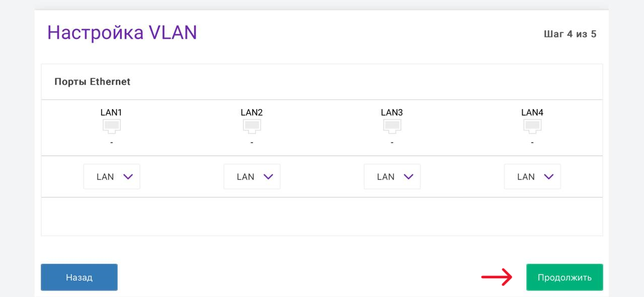The height and width of the screenshot is (297, 644).
Task: Click the LAN2 port name label
Action: 252,113
